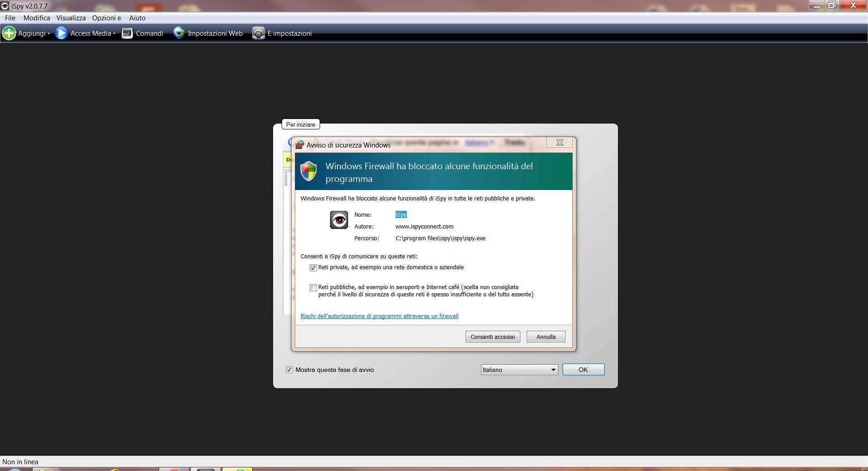This screenshot has height=471, width=868.
Task: Restore down the iSpy main window
Action: (x=832, y=5)
